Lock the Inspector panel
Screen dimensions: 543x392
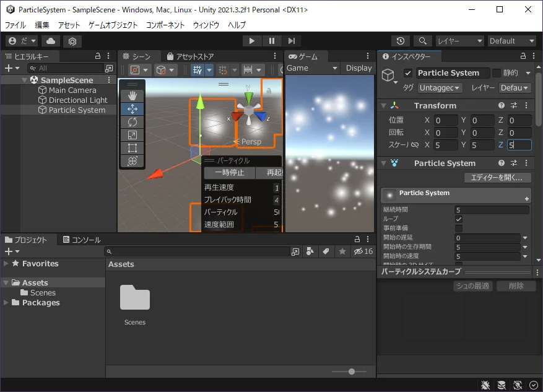pos(523,56)
